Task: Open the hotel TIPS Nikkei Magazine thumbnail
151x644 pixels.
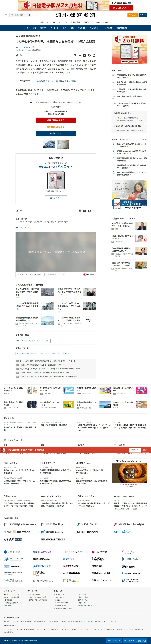Action: [129, 473]
